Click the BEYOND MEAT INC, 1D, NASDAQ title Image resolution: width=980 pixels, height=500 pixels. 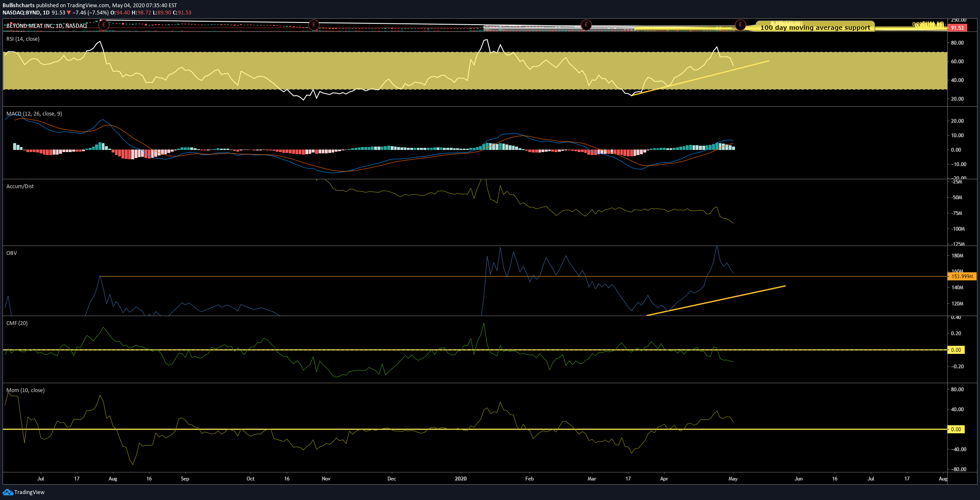pos(47,26)
